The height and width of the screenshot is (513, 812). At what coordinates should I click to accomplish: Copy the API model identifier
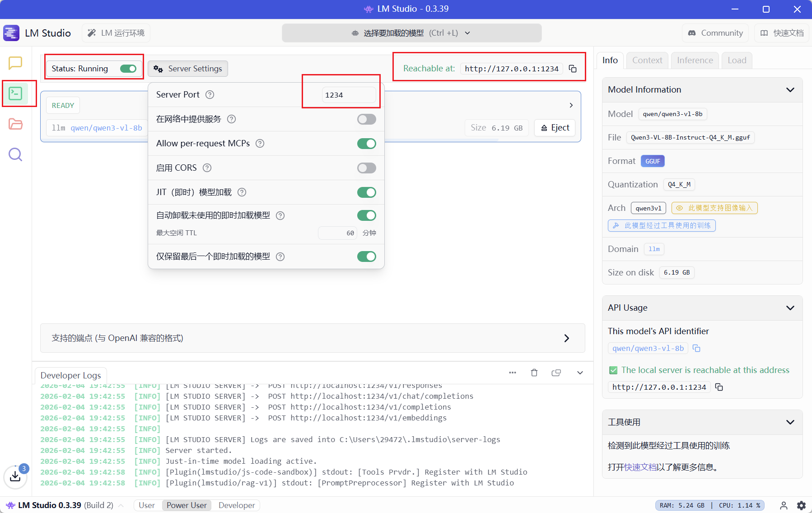[696, 348]
